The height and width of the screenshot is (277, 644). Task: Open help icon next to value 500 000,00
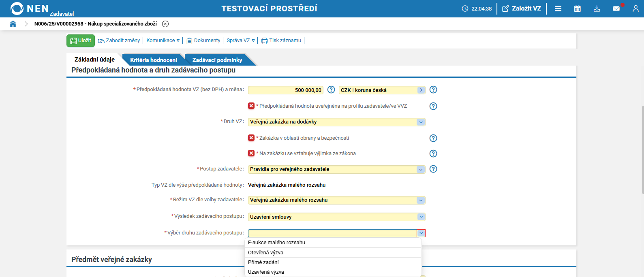(331, 89)
